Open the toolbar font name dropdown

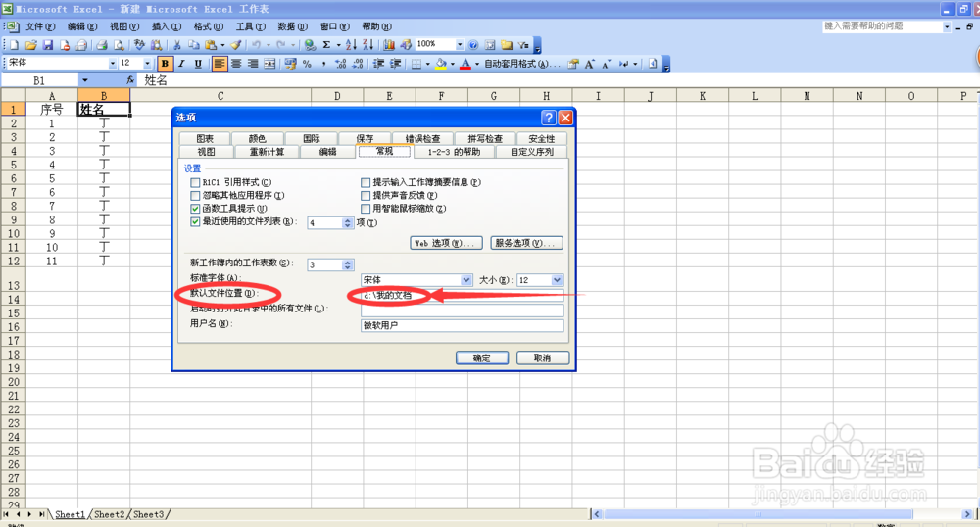(x=113, y=63)
